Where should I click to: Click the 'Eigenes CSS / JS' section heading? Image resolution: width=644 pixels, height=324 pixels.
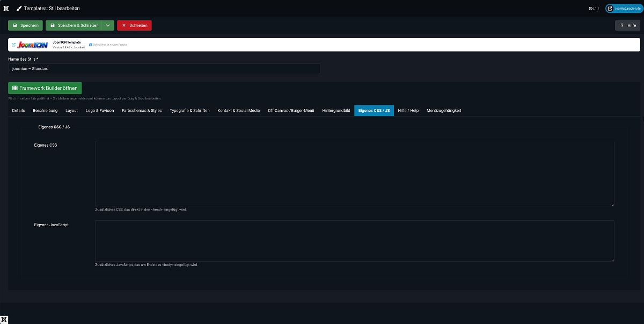coord(54,127)
